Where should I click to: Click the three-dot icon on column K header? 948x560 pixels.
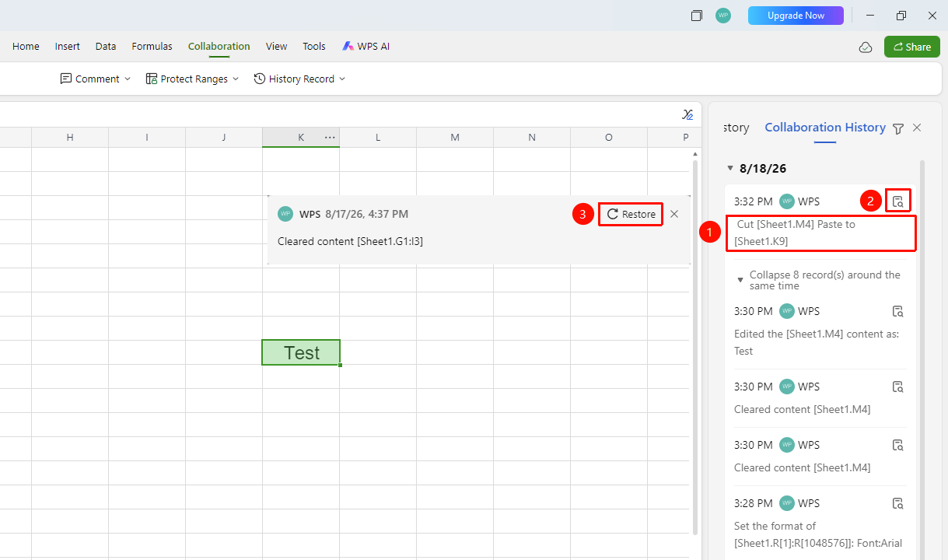(x=330, y=138)
